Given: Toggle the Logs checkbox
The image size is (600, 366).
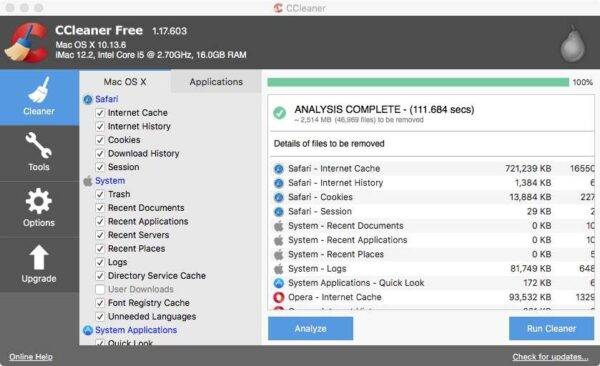Looking at the screenshot, I should click(100, 262).
